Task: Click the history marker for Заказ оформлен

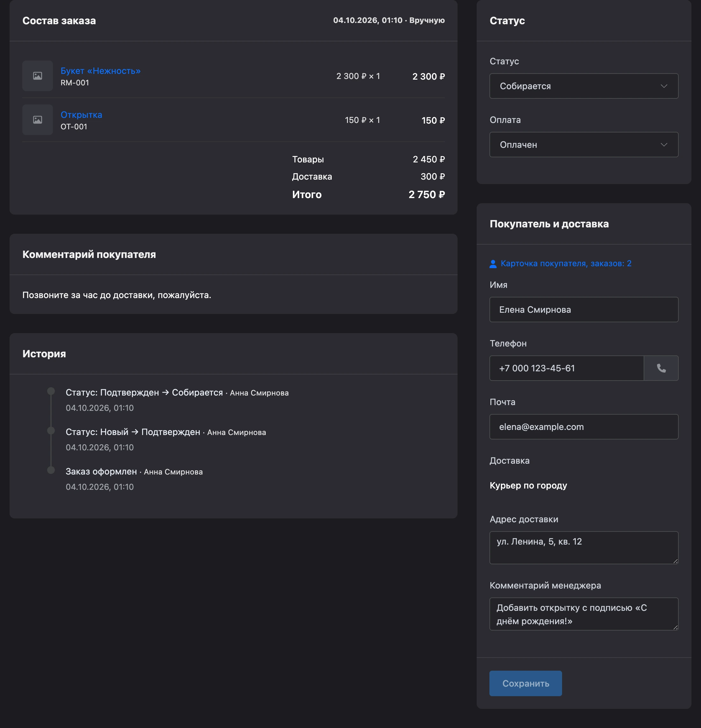Action: point(51,470)
